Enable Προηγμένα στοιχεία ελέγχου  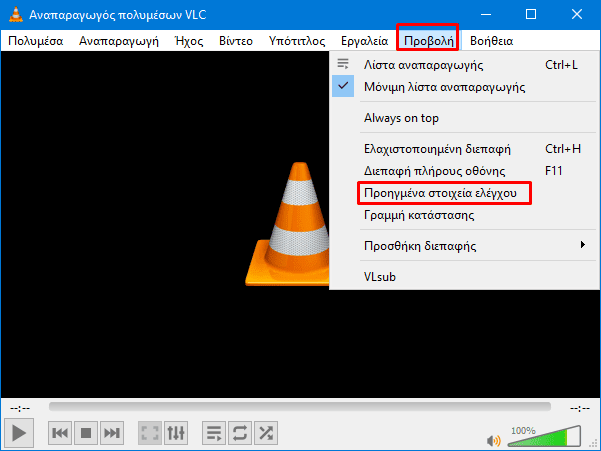(465, 193)
